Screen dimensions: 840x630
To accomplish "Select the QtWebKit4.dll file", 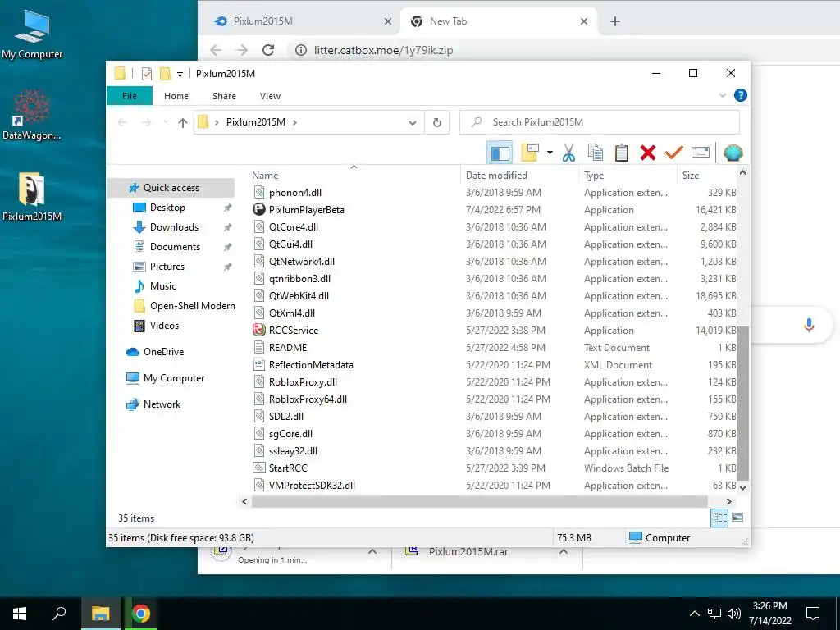I will [299, 296].
